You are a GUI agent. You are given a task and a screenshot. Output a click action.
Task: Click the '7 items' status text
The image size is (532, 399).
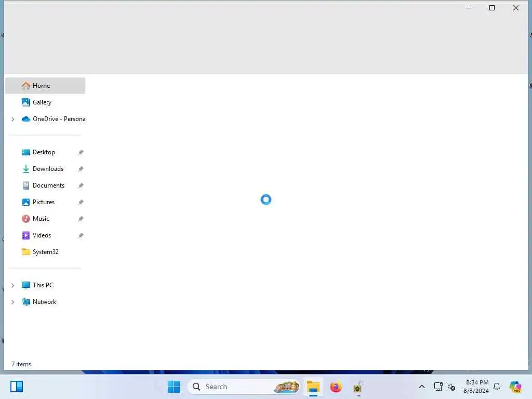coord(21,364)
